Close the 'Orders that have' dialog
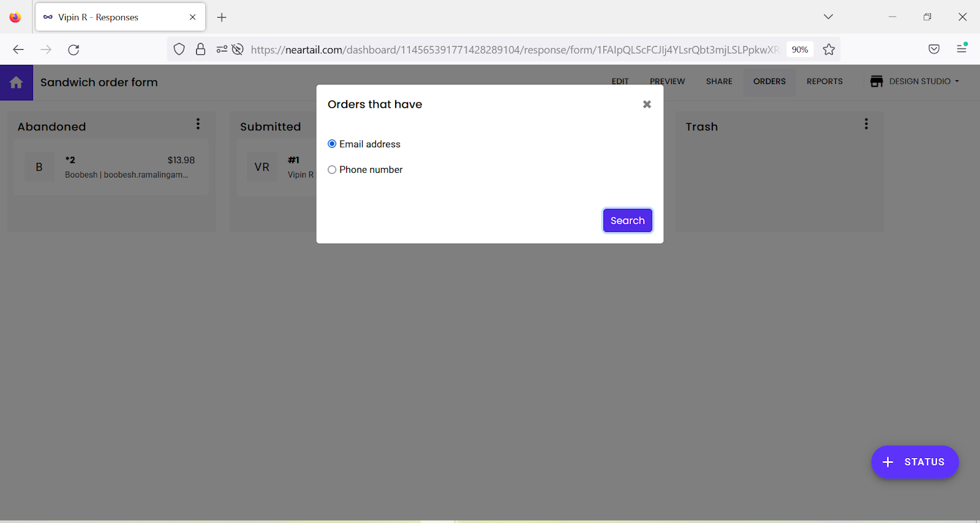Screen dimensions: 980x523 pyautogui.click(x=647, y=105)
